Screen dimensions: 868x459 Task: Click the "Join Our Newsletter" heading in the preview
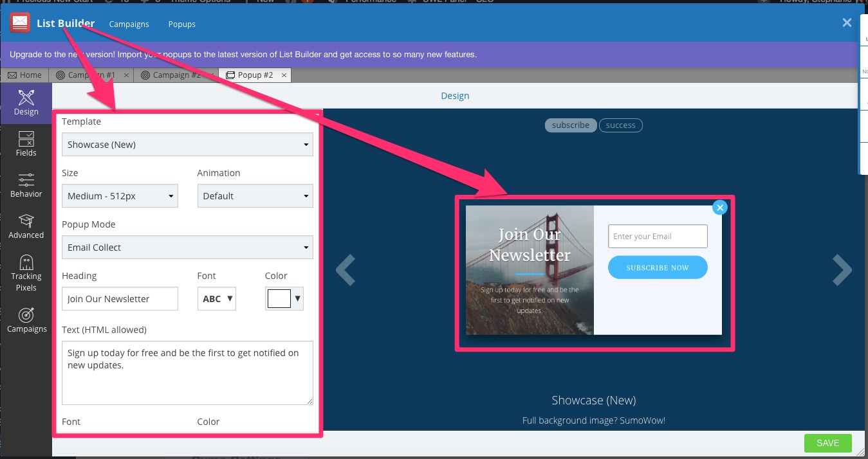click(x=530, y=245)
